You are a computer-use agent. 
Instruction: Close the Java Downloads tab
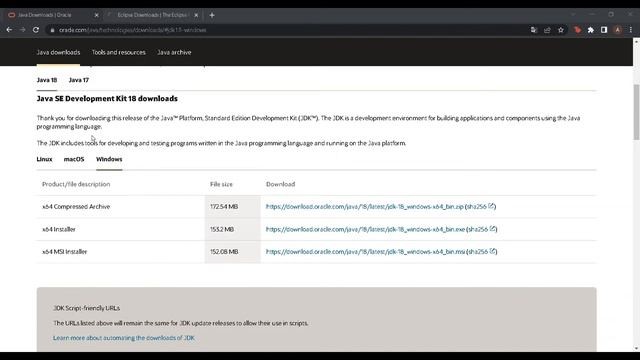click(97, 15)
